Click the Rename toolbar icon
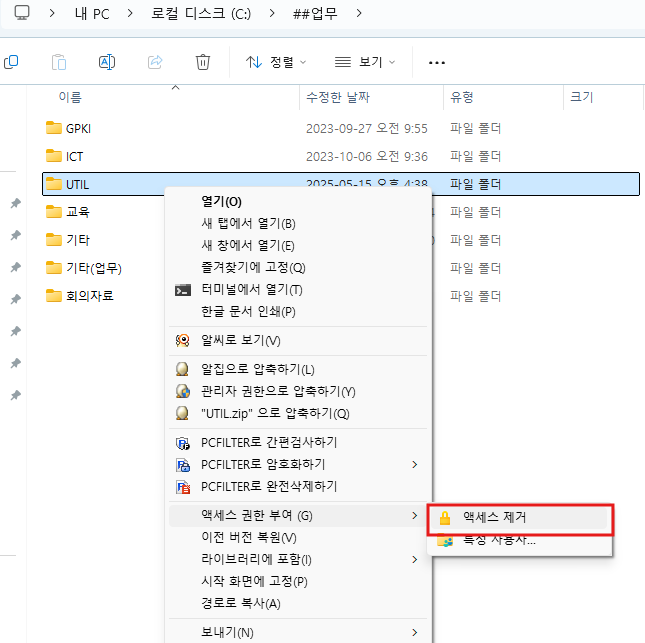 pos(107,62)
